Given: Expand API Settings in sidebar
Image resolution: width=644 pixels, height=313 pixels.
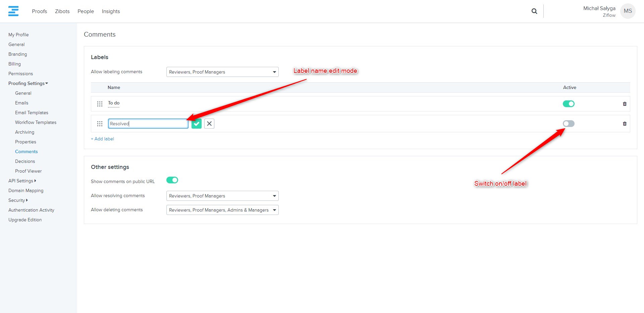Looking at the screenshot, I should 22,181.
